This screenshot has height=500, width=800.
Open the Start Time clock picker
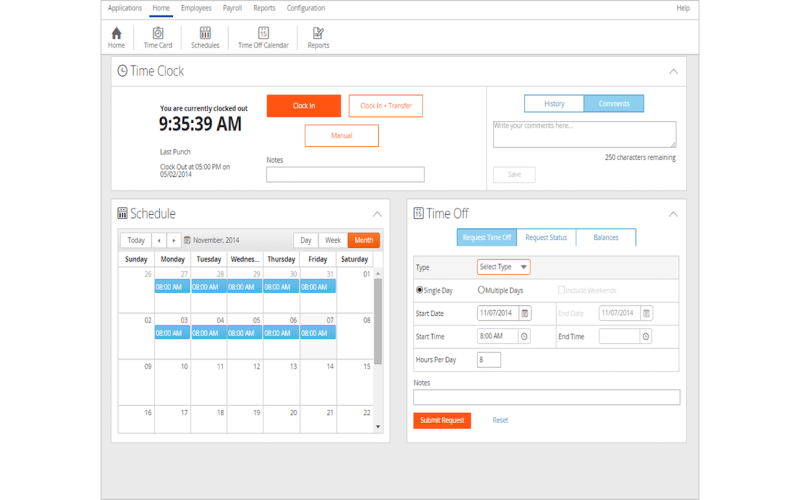pyautogui.click(x=525, y=337)
